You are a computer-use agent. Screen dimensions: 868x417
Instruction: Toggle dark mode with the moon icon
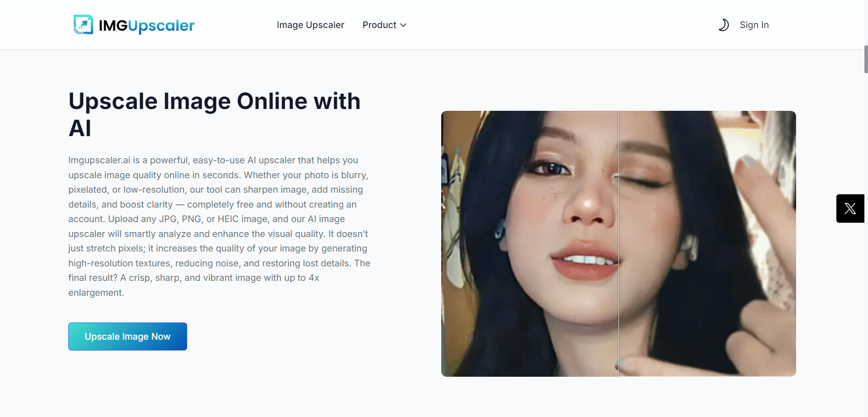coord(723,25)
